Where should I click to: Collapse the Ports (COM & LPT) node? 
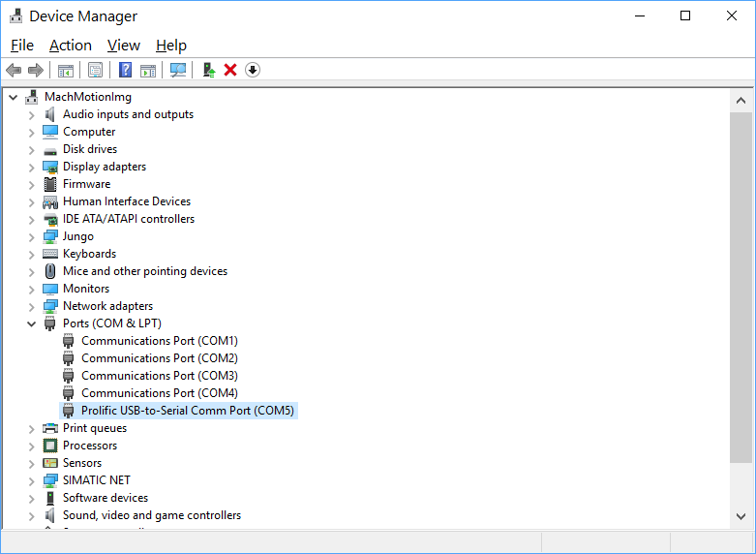coord(32,323)
